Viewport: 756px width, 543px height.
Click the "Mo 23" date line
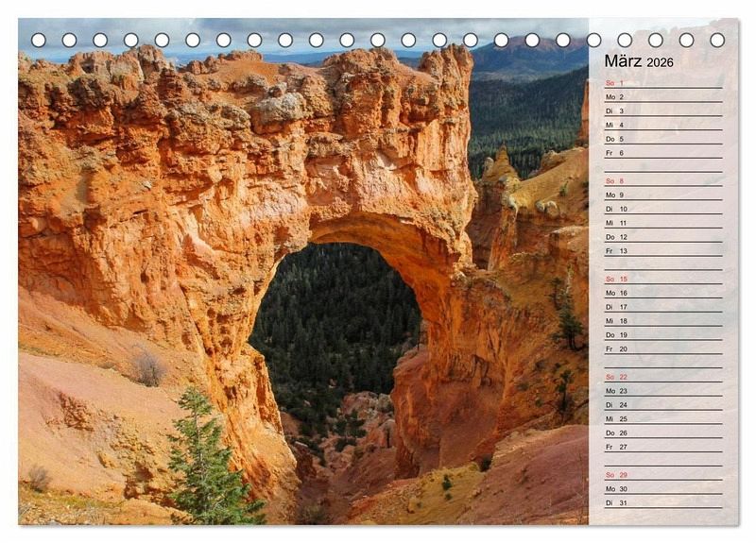(x=663, y=391)
